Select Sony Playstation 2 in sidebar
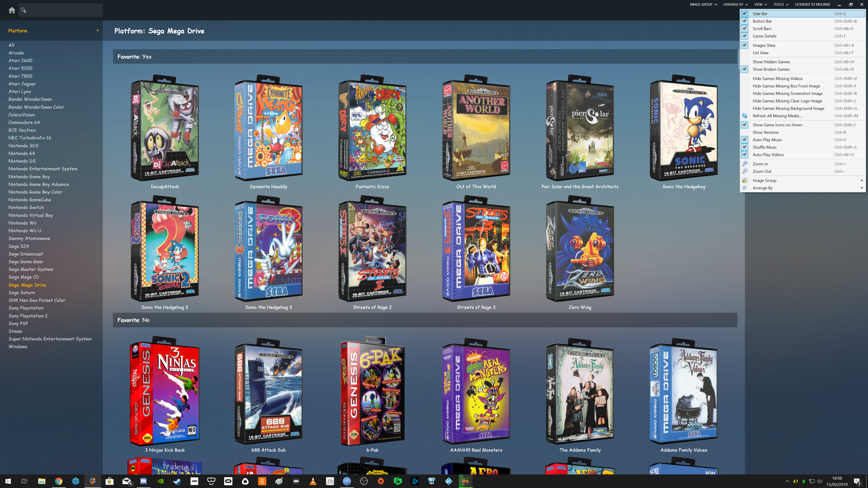868x488 pixels. [28, 316]
